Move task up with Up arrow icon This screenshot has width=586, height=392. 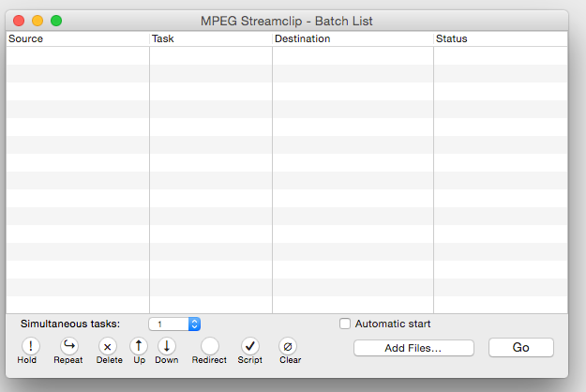139,346
